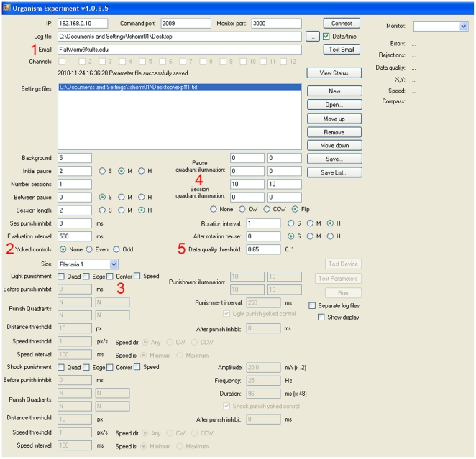Enable the Separate log files checkbox
The width and height of the screenshot is (476, 459).
pos(311,305)
